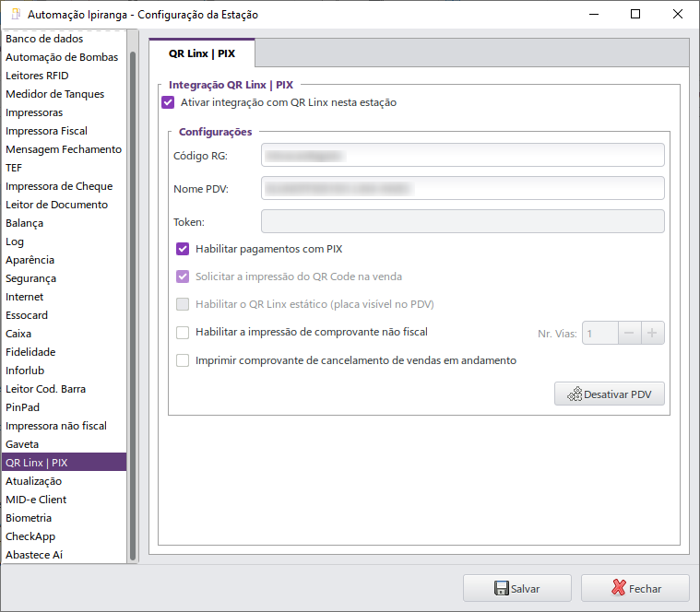Click the app icon in title bar
Image resolution: width=700 pixels, height=612 pixels.
click(16, 14)
